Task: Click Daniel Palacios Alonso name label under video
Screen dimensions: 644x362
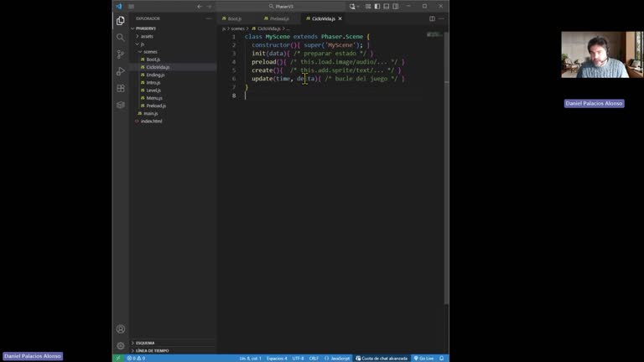Action: pyautogui.click(x=594, y=103)
